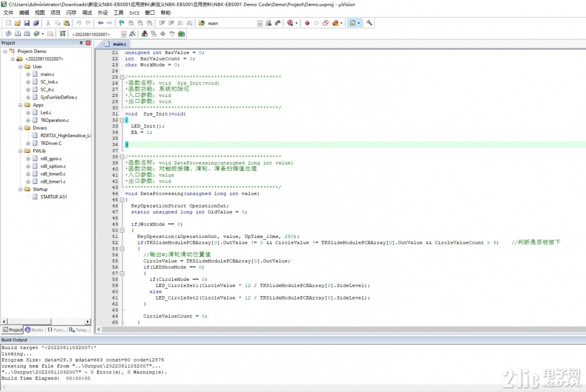Disable all breakpoints icon
Viewport: 586px width, 392px height.
click(326, 23)
